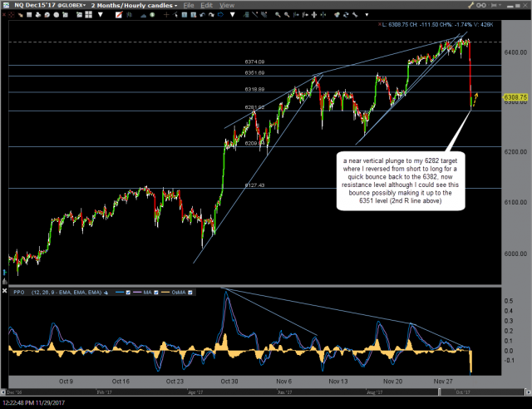Click the second magnifier zoom icon
Viewport: 532px width, 409px height.
click(x=287, y=15)
